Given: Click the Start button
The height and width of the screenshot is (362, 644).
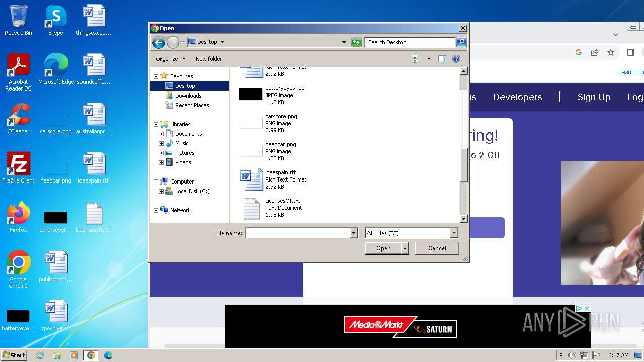Looking at the screenshot, I should pos(14,355).
